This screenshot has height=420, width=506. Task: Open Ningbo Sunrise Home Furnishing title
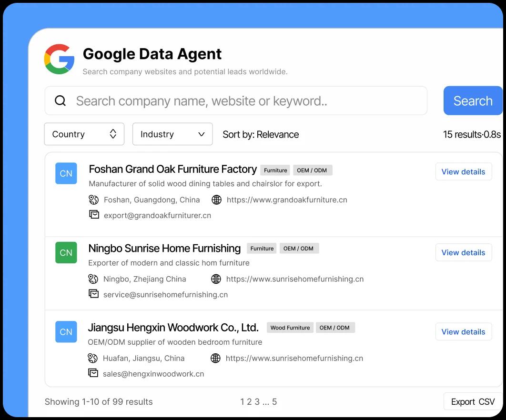pos(164,249)
